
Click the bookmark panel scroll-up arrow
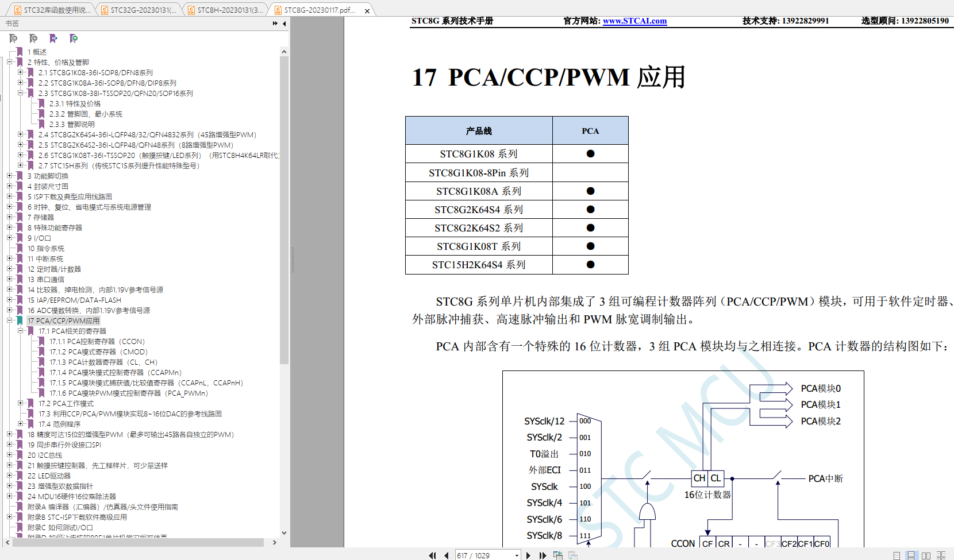284,52
